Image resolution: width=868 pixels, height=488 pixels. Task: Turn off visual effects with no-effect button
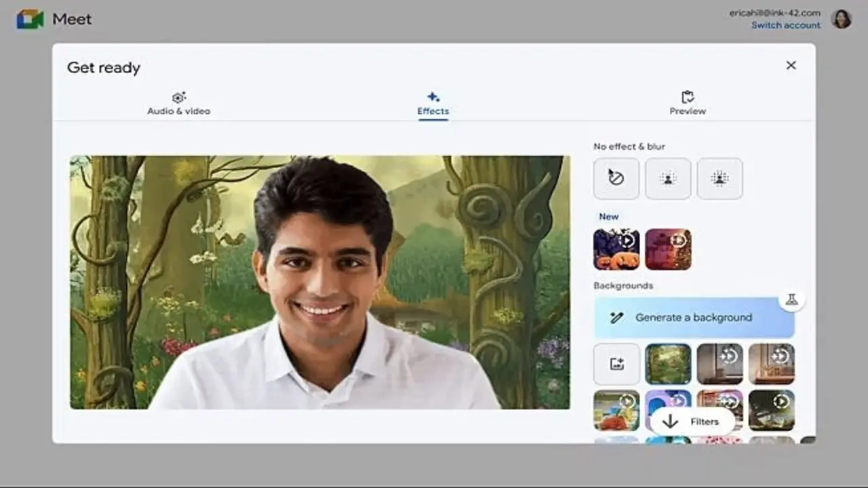[616, 179]
